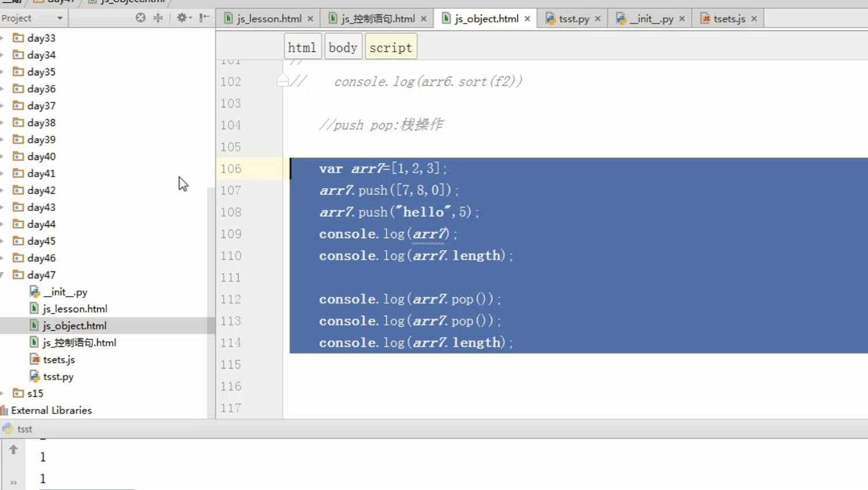Select the day35 folder

41,72
